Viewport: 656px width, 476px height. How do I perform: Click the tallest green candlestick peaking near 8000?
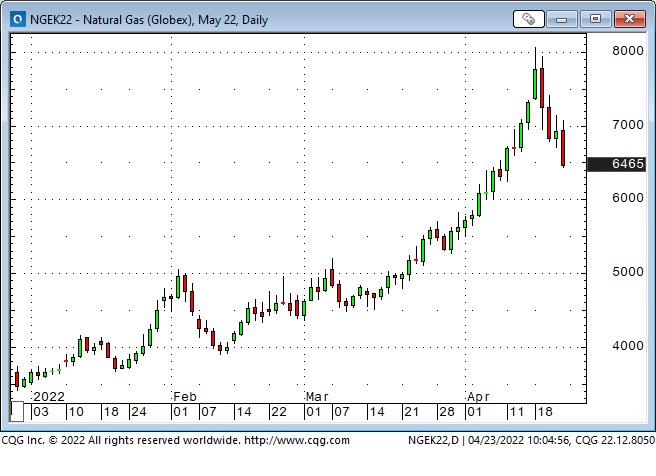(x=535, y=84)
